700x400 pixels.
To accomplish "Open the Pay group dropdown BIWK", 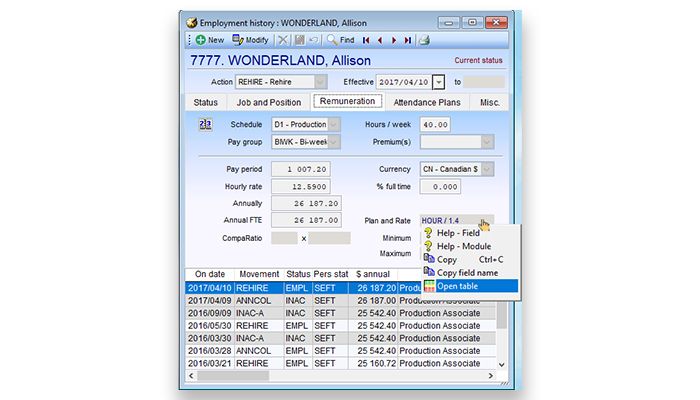I will pos(333,142).
